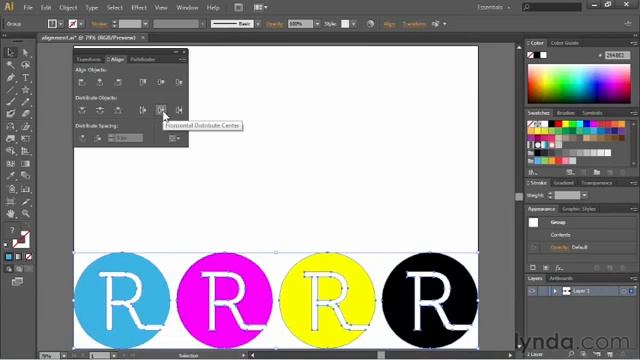Image resolution: width=640 pixels, height=360 pixels.
Task: Open Align To dropdown in Align panel
Action: click(x=174, y=138)
